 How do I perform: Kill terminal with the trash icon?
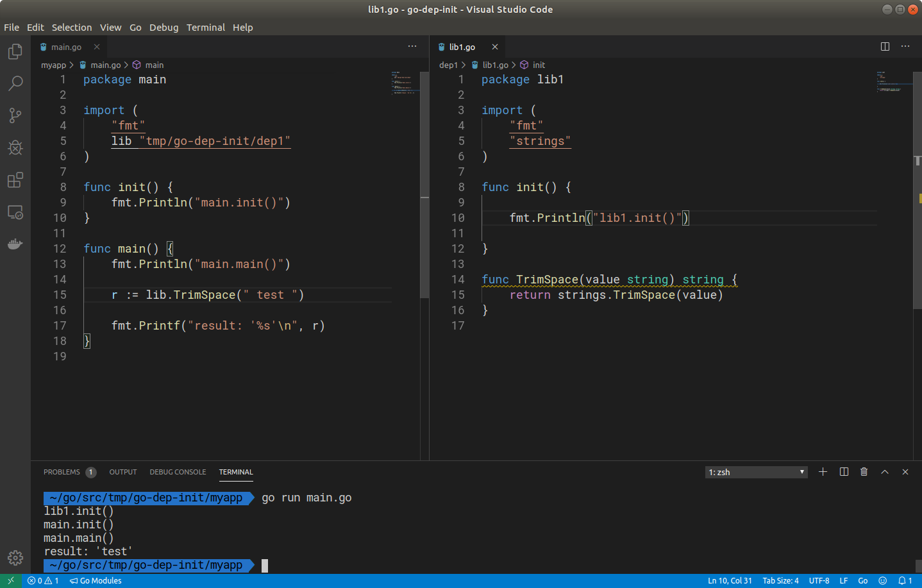(x=864, y=472)
